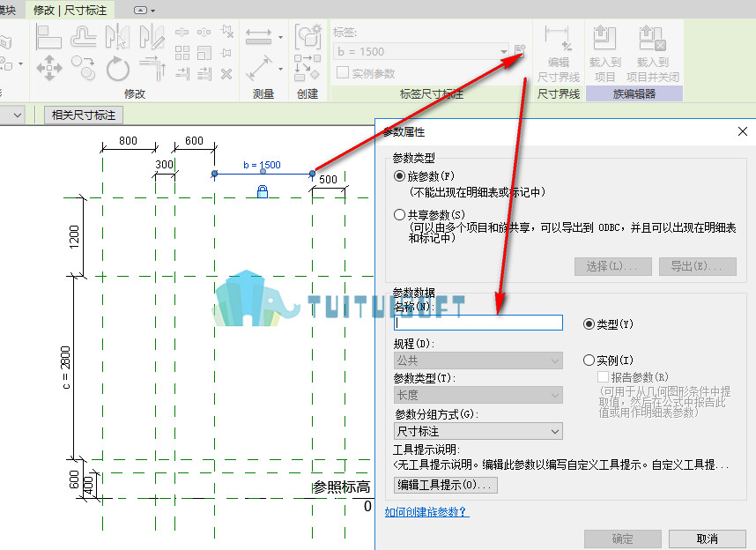Open the 参数类型 长度 dropdown

pyautogui.click(x=478, y=395)
